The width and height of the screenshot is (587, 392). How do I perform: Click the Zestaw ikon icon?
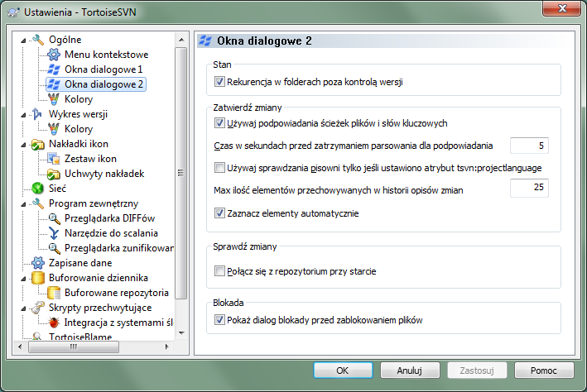tap(54, 159)
